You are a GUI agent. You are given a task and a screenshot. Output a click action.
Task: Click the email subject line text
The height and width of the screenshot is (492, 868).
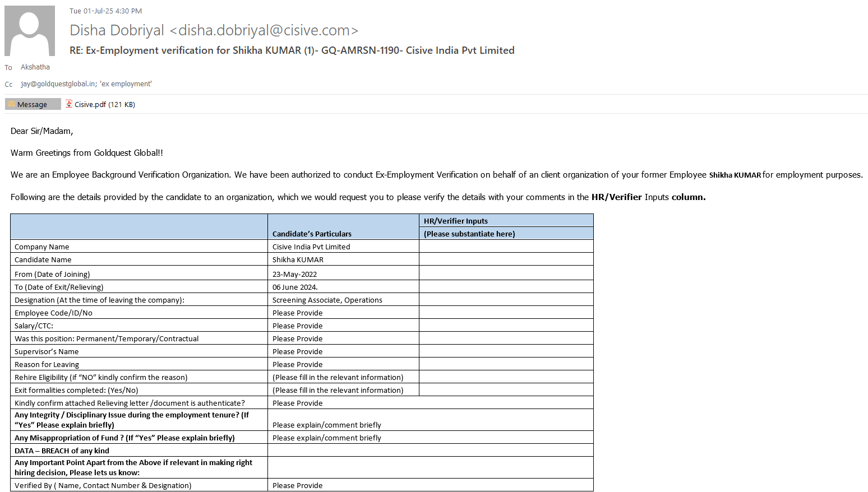(292, 50)
